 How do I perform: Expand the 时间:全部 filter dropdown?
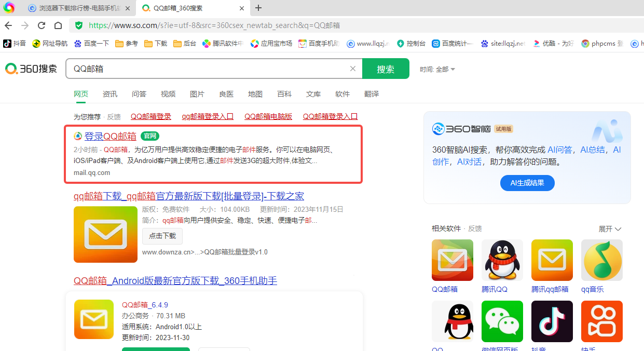coord(437,69)
